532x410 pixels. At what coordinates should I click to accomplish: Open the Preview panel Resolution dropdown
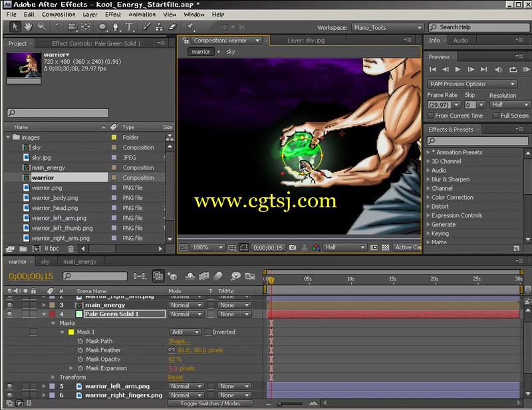(x=510, y=105)
